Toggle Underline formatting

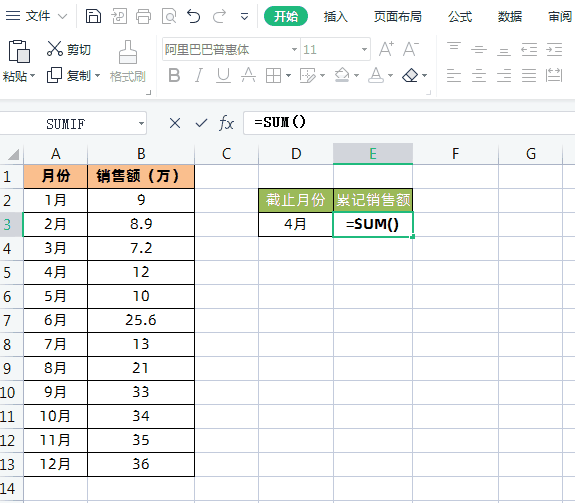223,76
